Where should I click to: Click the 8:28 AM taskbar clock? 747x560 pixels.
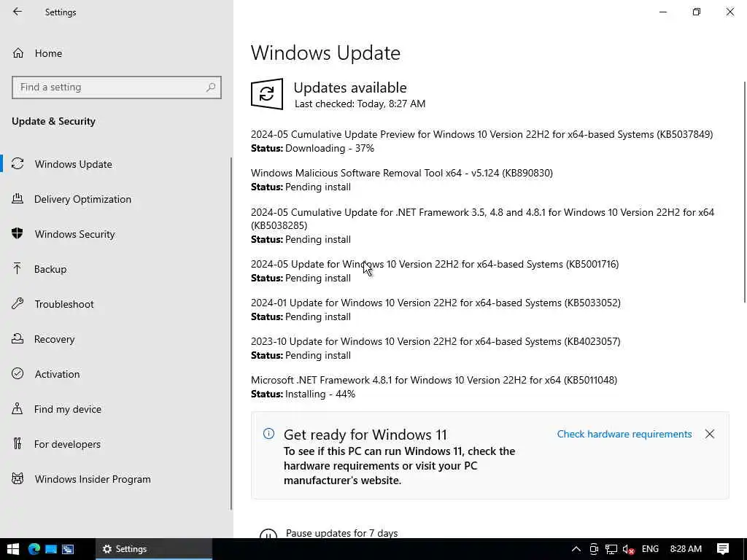pos(686,549)
